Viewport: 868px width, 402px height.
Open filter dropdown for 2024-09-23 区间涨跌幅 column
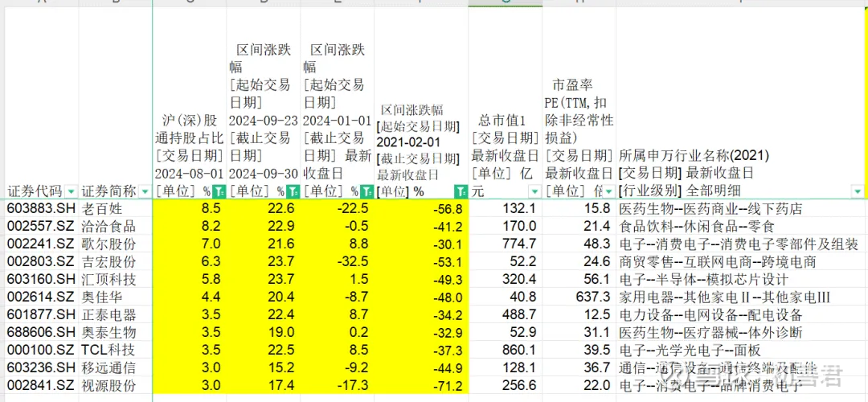(294, 192)
